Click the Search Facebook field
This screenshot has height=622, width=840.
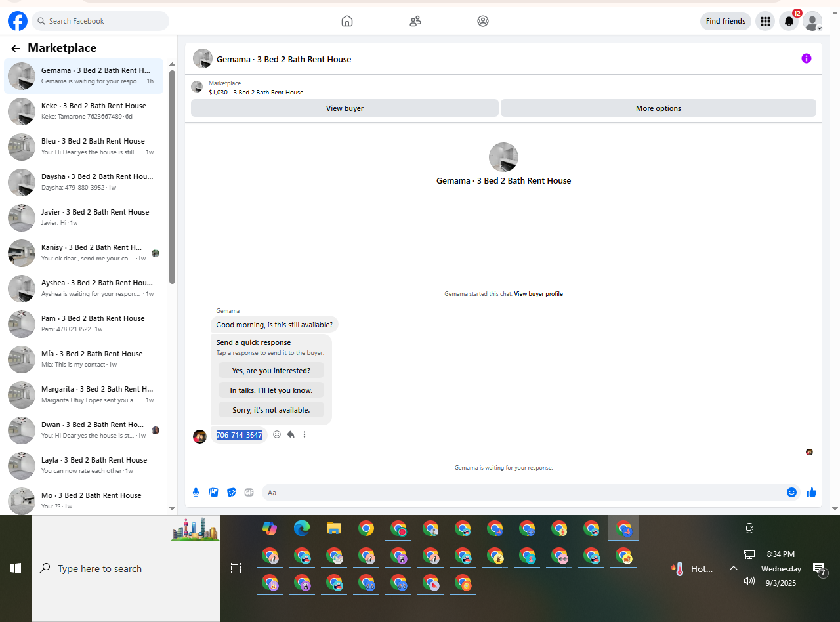pyautogui.click(x=100, y=21)
